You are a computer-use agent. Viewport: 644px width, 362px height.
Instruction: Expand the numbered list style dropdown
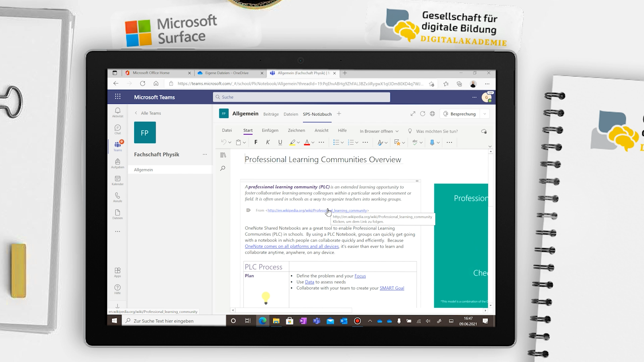[357, 143]
